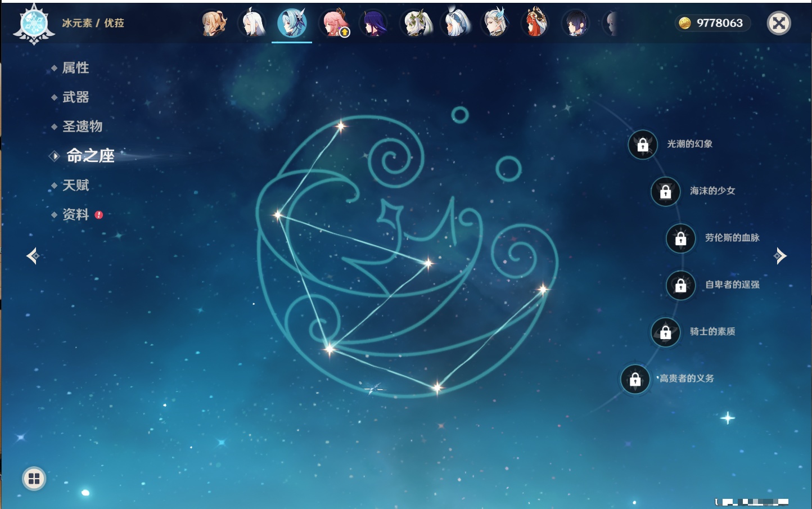Click the 海沫的少女 constellation label
Screen dimensions: 812x509
[x=712, y=191]
